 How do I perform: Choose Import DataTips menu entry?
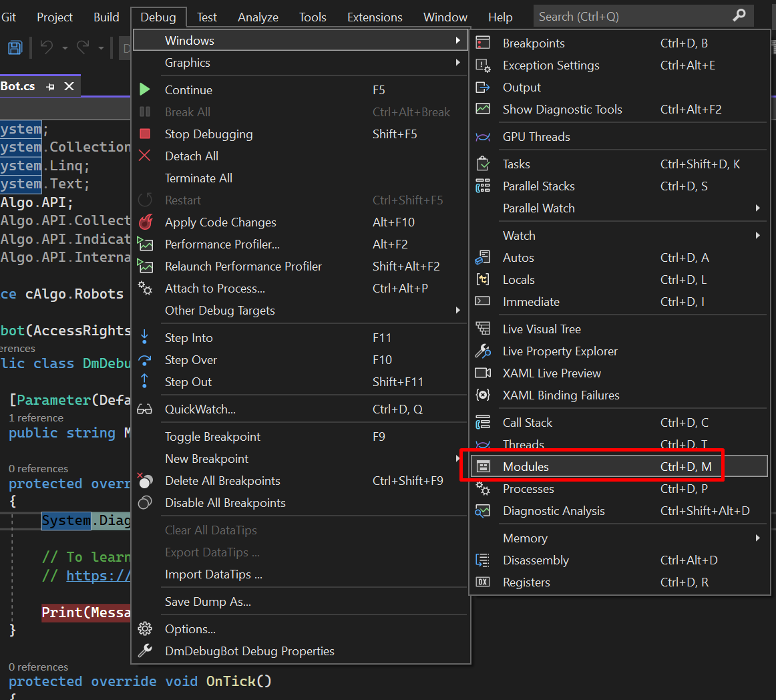[x=301, y=574]
